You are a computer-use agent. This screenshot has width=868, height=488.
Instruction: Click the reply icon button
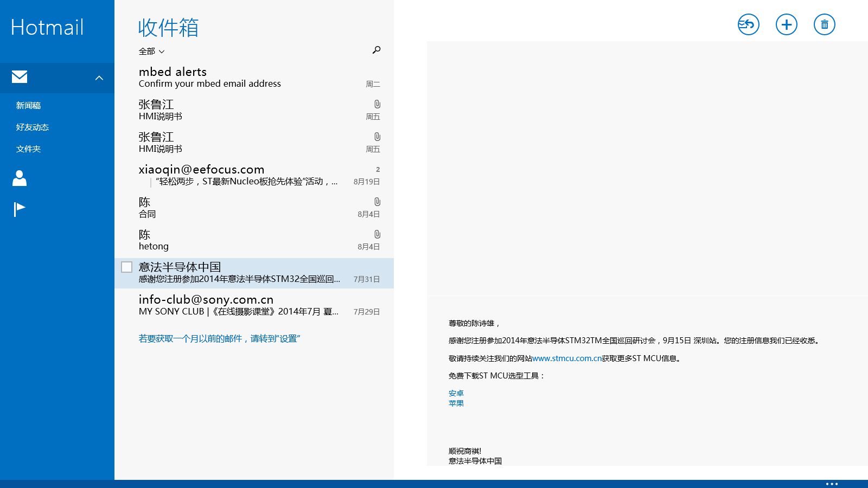[749, 24]
